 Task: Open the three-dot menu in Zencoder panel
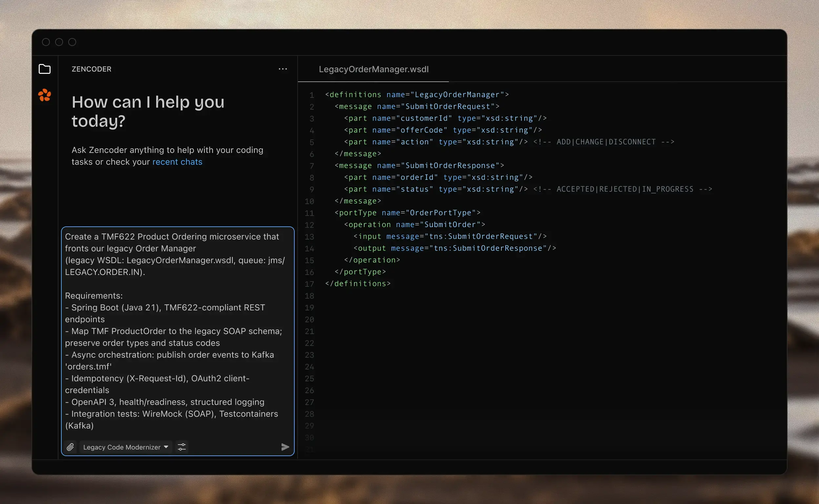click(283, 69)
